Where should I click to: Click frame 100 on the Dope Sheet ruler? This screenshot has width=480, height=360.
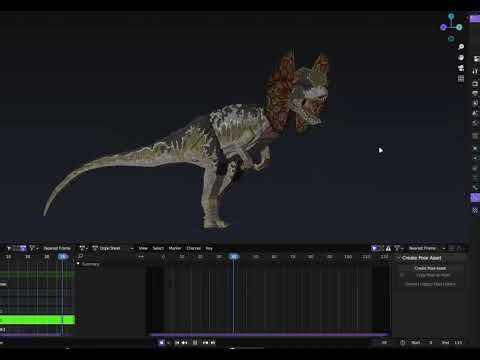click(x=348, y=256)
